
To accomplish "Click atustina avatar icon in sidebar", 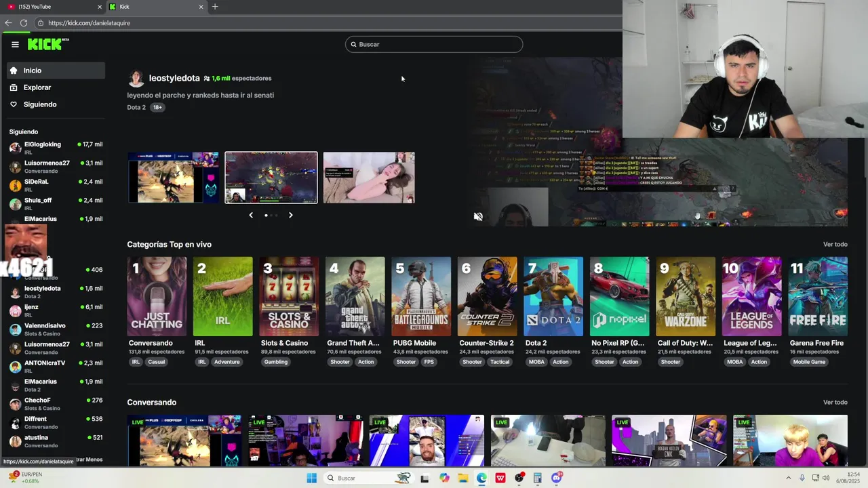I will click(x=15, y=441).
